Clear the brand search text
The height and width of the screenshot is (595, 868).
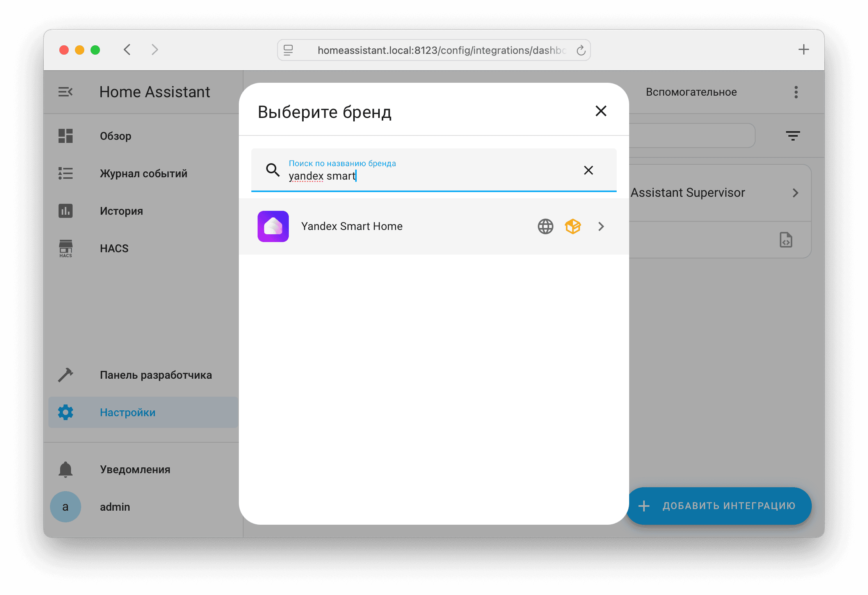[588, 170]
